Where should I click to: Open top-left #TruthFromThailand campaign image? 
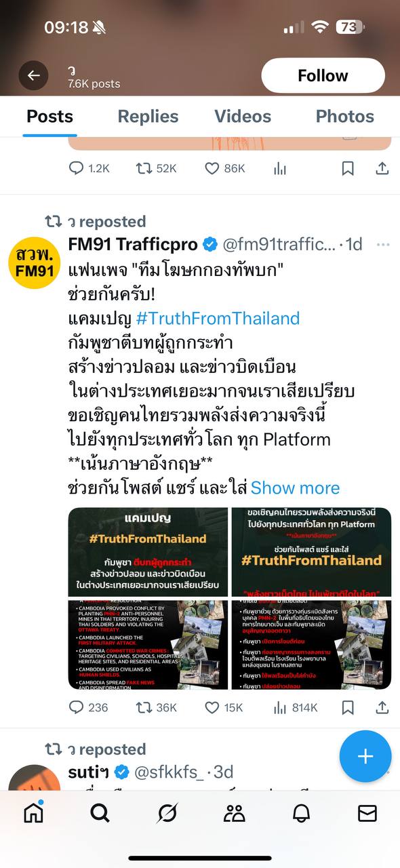click(148, 552)
